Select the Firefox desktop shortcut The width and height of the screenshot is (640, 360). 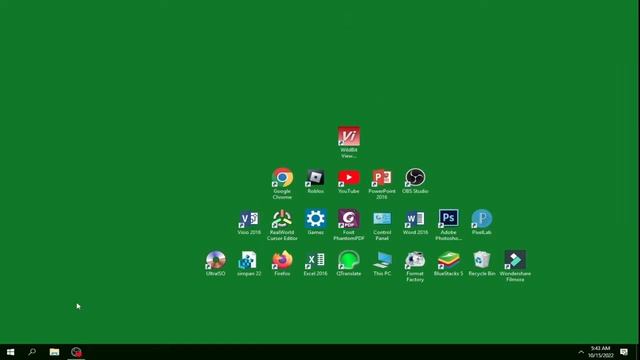coord(282,264)
